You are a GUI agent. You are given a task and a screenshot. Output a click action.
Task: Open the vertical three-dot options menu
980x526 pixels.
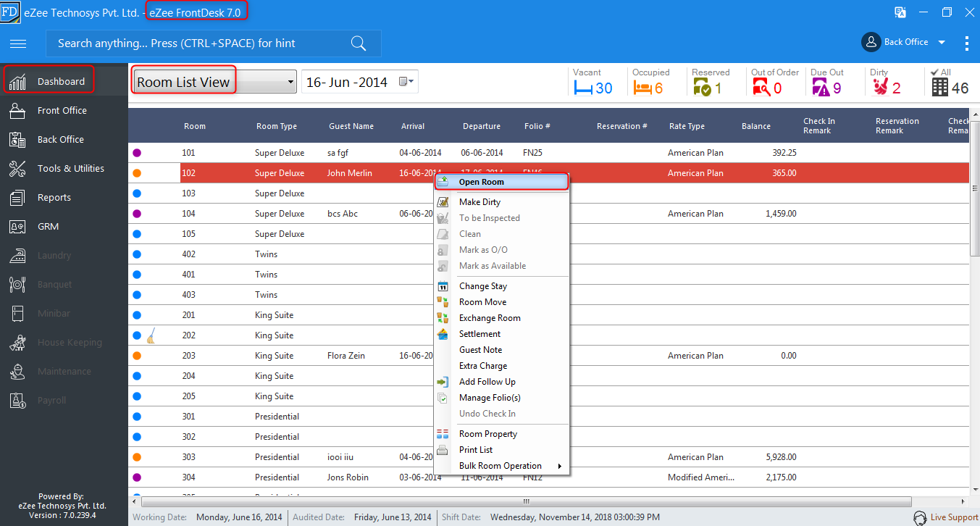click(967, 43)
